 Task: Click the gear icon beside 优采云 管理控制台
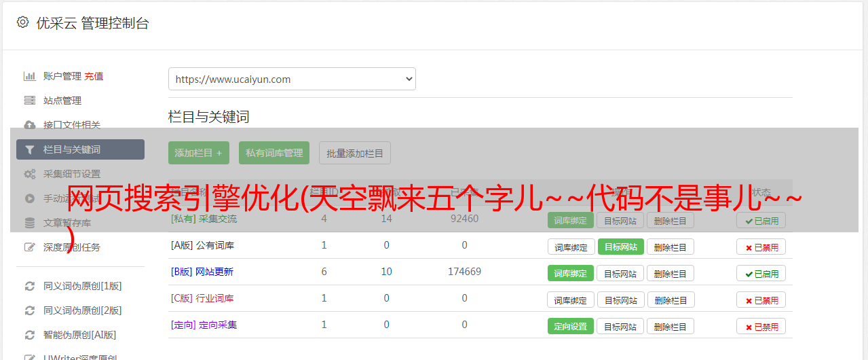[22, 22]
